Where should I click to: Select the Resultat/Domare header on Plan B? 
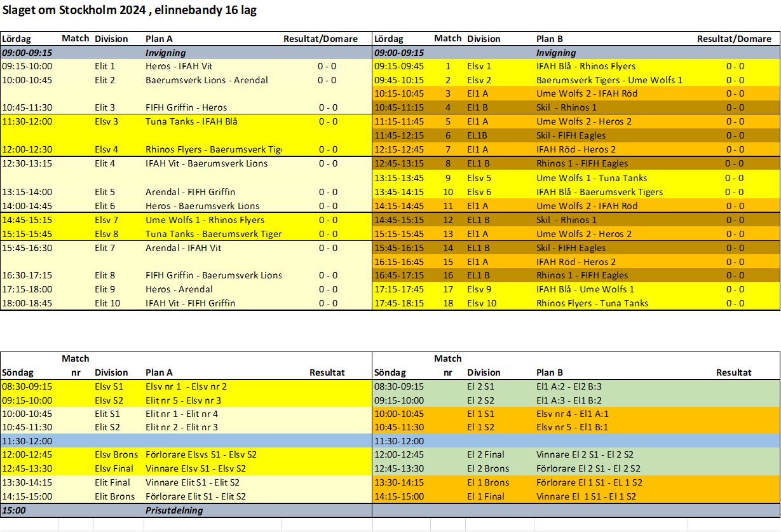pyautogui.click(x=734, y=39)
